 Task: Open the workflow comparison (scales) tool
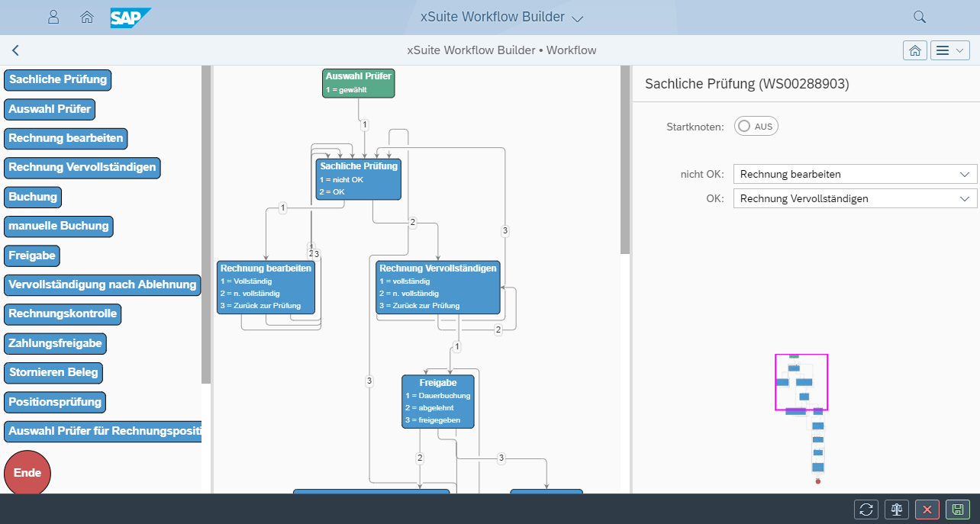(896, 509)
